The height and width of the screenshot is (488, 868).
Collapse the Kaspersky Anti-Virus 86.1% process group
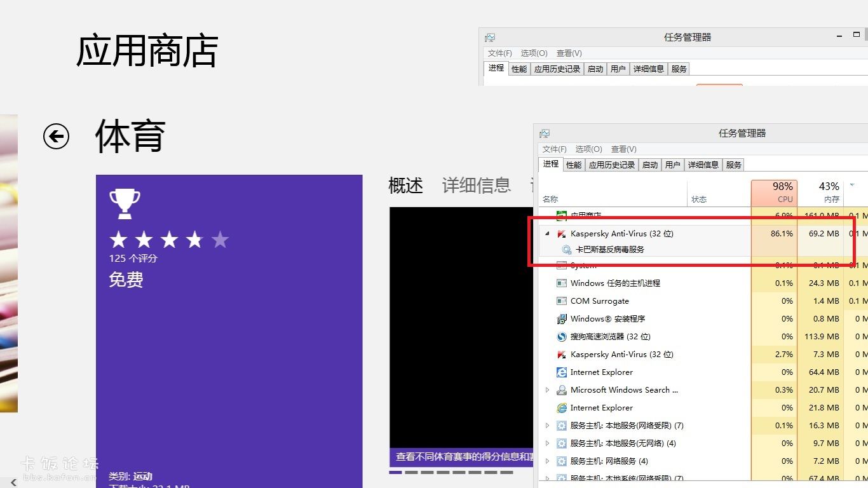click(x=547, y=234)
